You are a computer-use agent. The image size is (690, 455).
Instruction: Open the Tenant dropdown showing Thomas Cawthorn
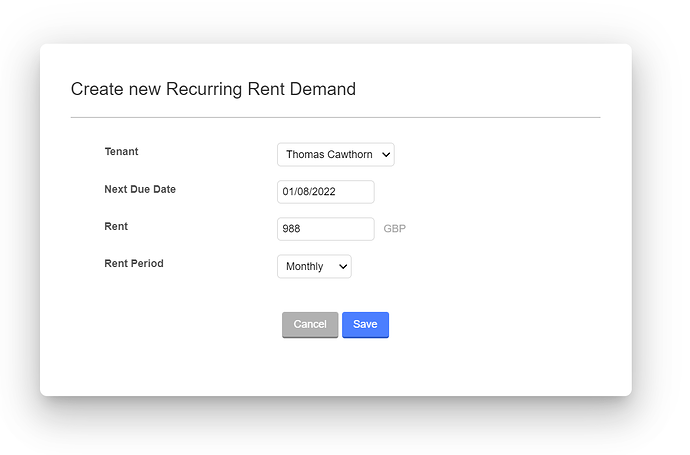[x=335, y=155]
